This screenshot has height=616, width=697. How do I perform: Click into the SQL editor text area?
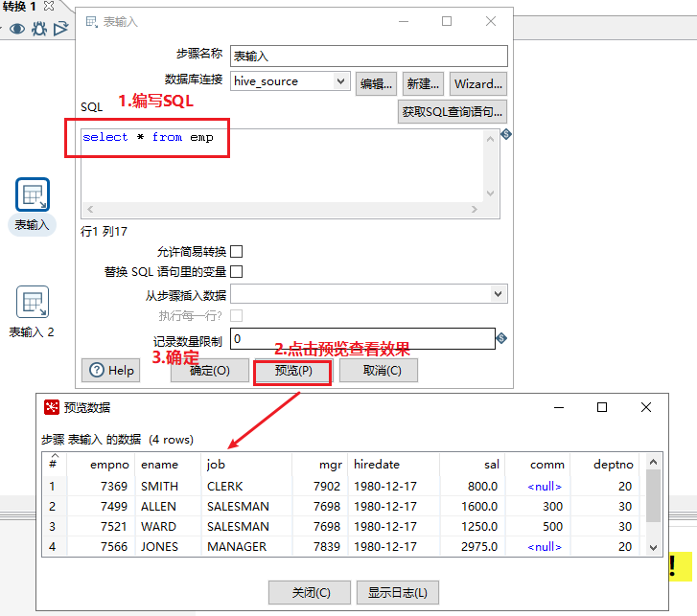point(282,166)
